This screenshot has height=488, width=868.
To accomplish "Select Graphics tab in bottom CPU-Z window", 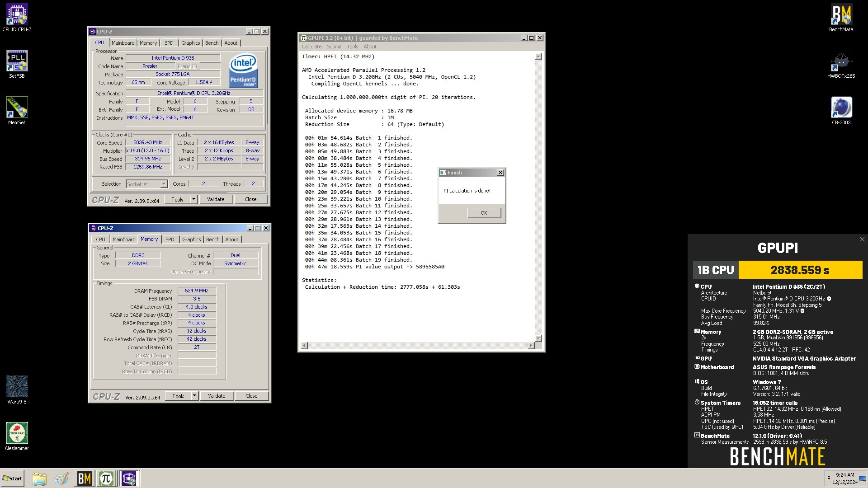I will 192,239.
